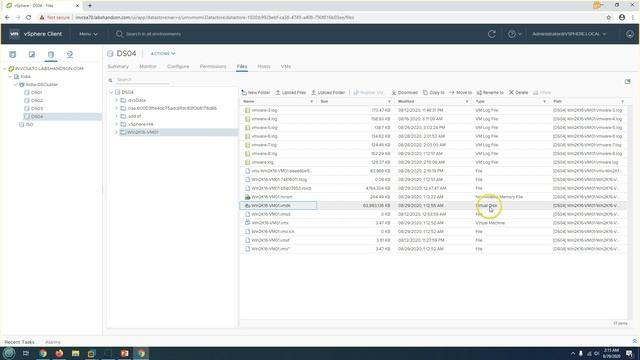Filter the Name column
Image resolution: width=640 pixels, height=360 pixels.
(312, 101)
